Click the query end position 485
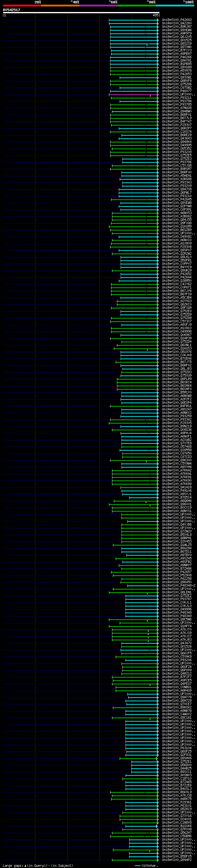197x868 pixels. tap(155, 15)
